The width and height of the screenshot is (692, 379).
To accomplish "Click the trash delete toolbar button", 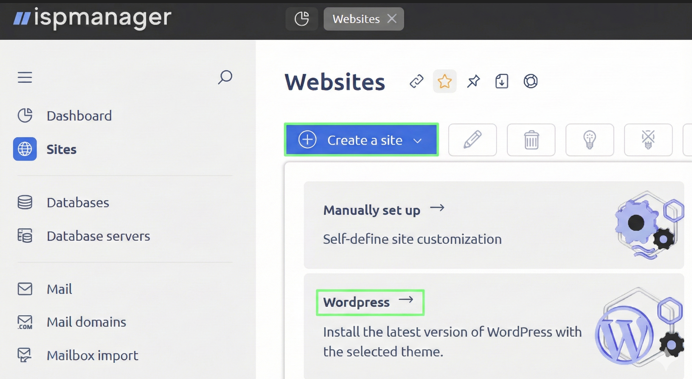I will tap(531, 140).
